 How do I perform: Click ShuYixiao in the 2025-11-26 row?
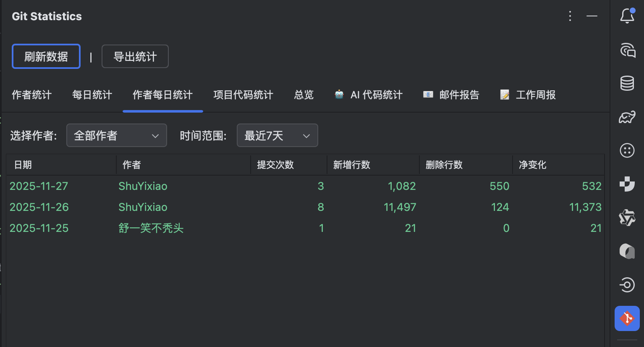pyautogui.click(x=143, y=207)
